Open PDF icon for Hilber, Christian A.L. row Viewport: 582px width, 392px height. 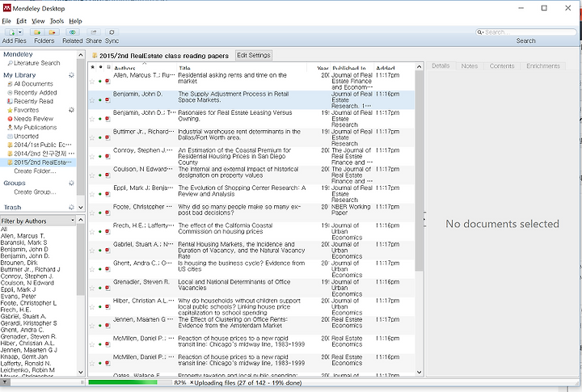point(108,307)
